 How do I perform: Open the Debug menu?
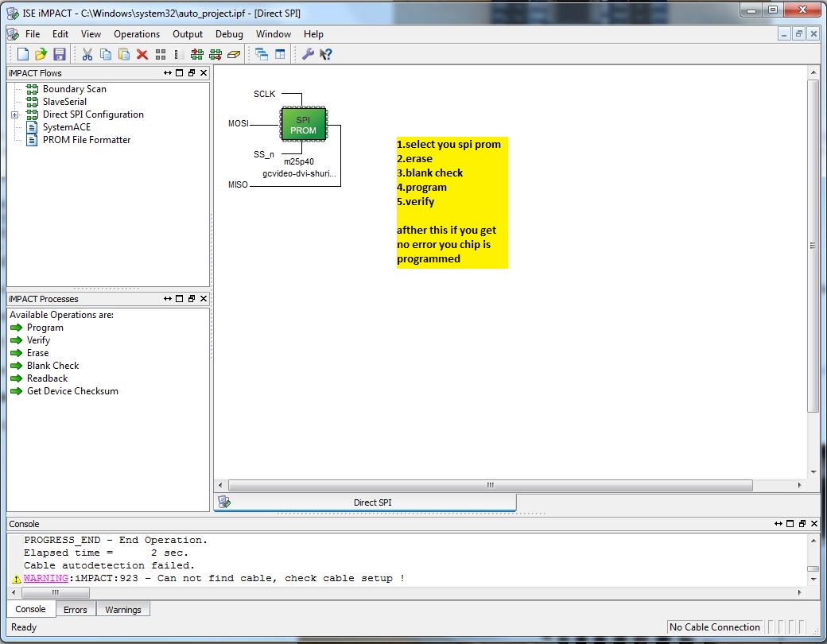229,33
